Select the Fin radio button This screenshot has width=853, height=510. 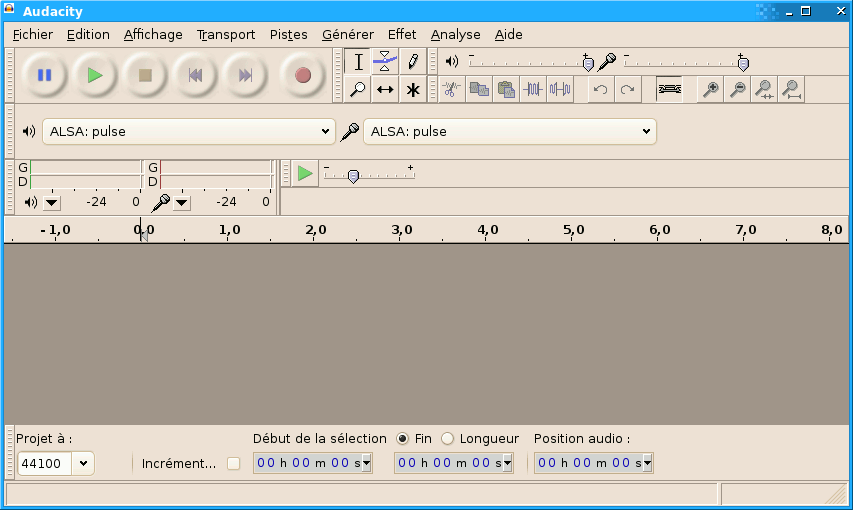pyautogui.click(x=403, y=439)
